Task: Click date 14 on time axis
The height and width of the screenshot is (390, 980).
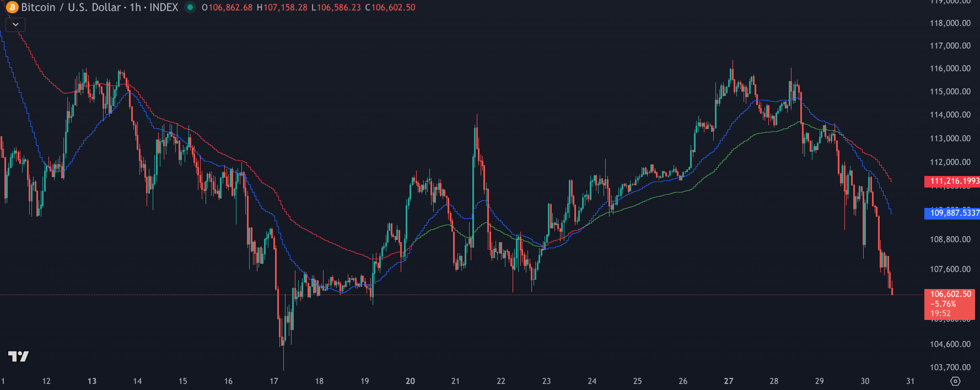Action: point(137,381)
